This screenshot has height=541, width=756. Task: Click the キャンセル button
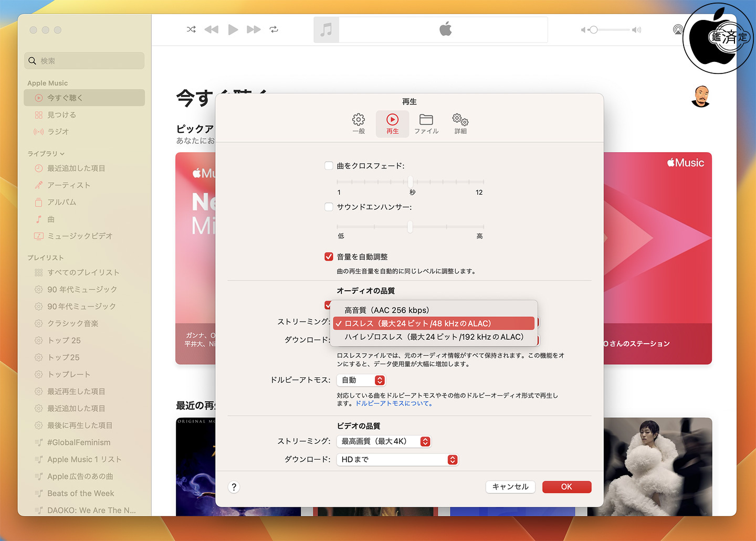click(x=510, y=487)
